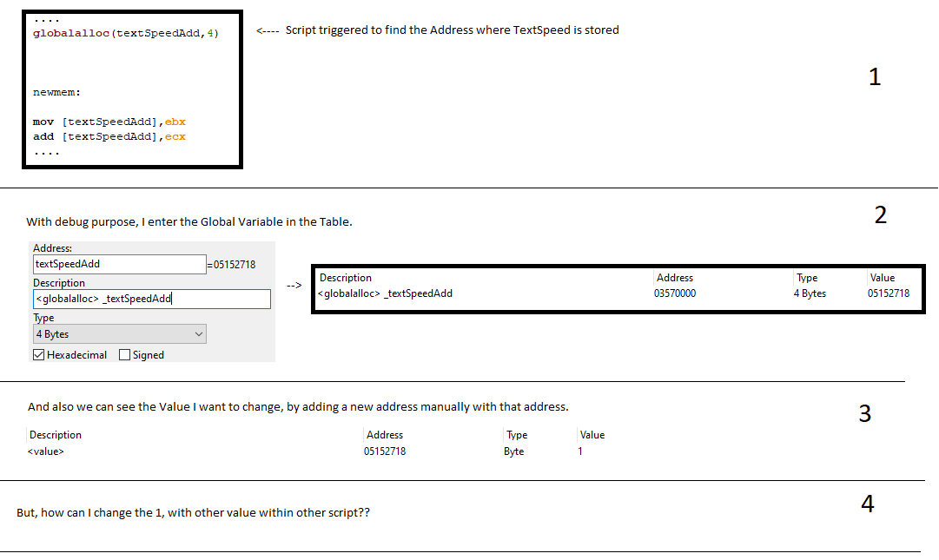Click the Address field containing textSpeedAdd
The height and width of the screenshot is (560, 939).
pyautogui.click(x=119, y=264)
